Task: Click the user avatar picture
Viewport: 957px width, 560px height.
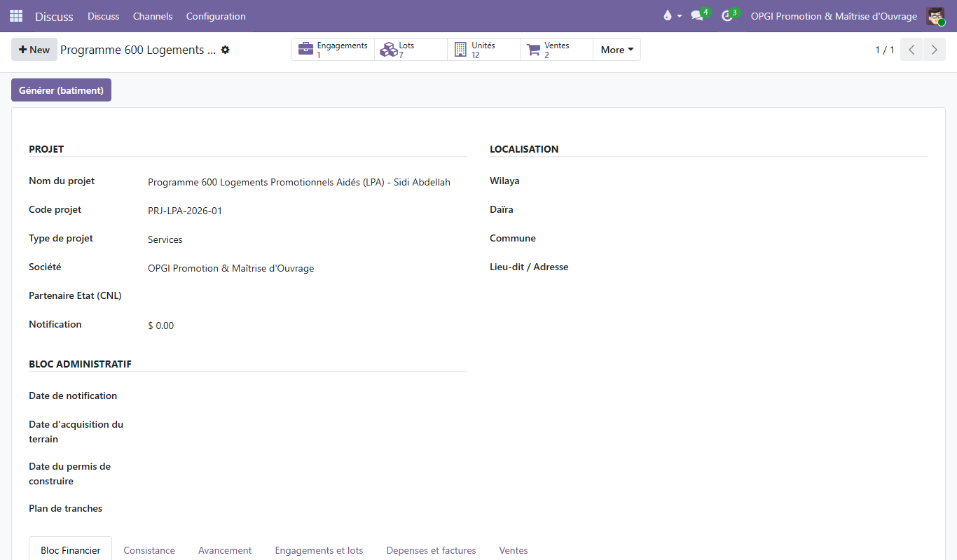Action: 935,16
